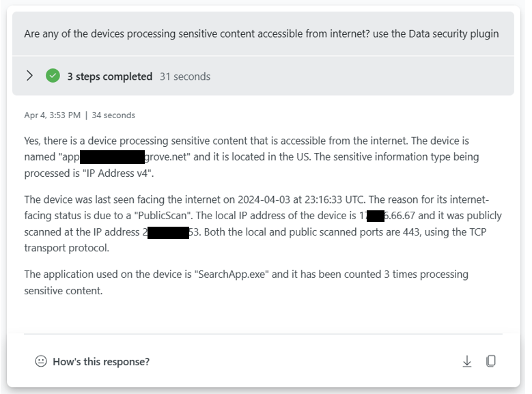
Task: Expand the 3 steps completed chevron
Action: pyautogui.click(x=30, y=76)
